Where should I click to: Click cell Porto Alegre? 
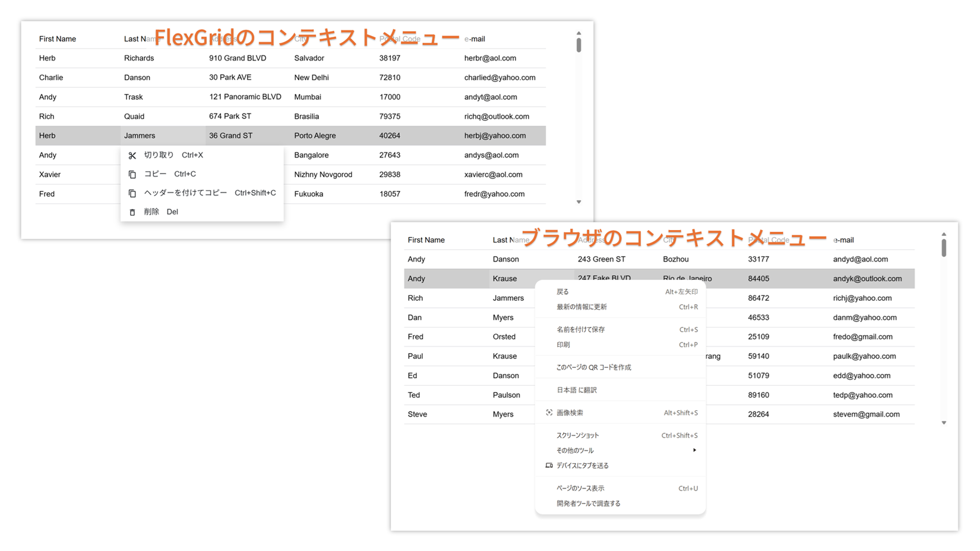click(x=315, y=136)
